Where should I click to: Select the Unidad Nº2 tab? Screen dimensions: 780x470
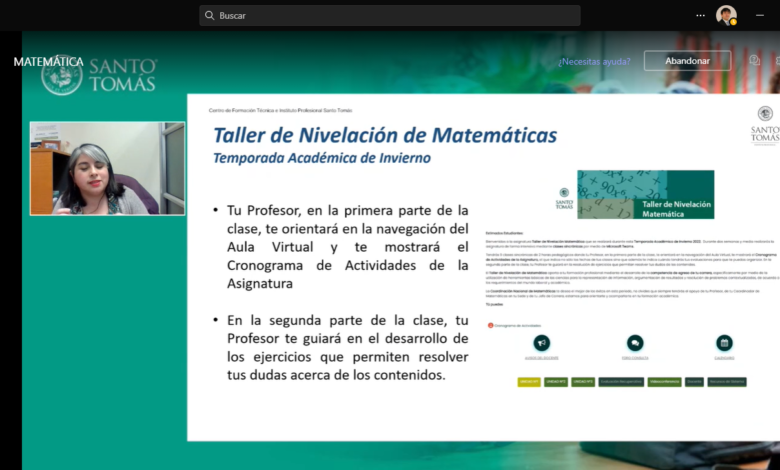point(555,382)
